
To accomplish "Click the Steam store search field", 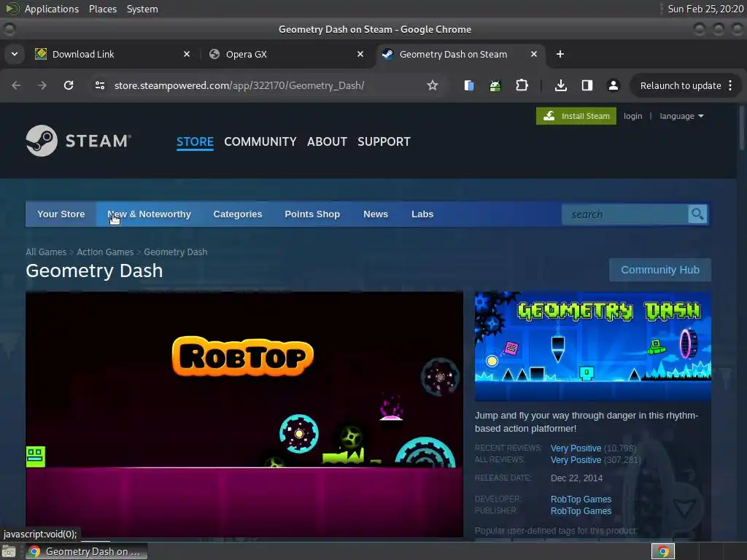I will (x=624, y=214).
